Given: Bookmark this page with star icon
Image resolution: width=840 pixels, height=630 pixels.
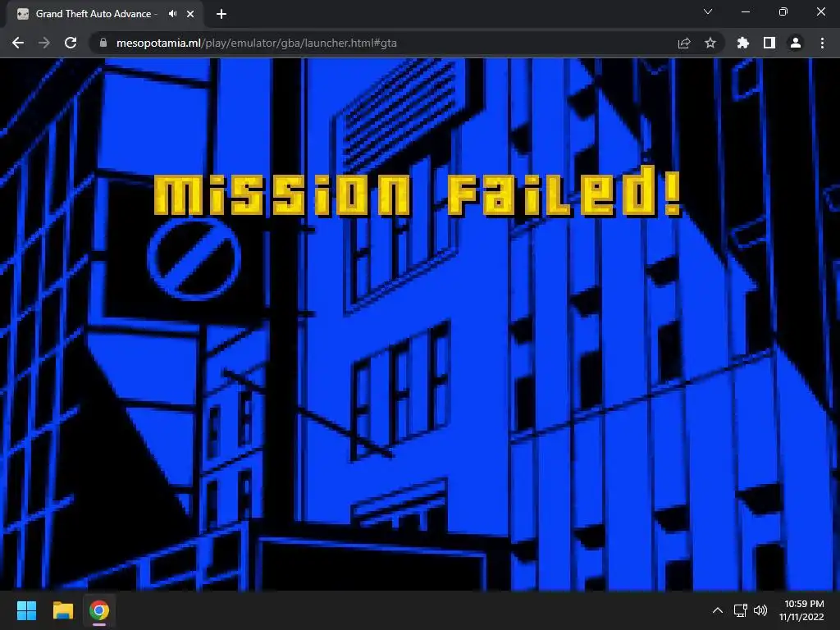Looking at the screenshot, I should (710, 43).
